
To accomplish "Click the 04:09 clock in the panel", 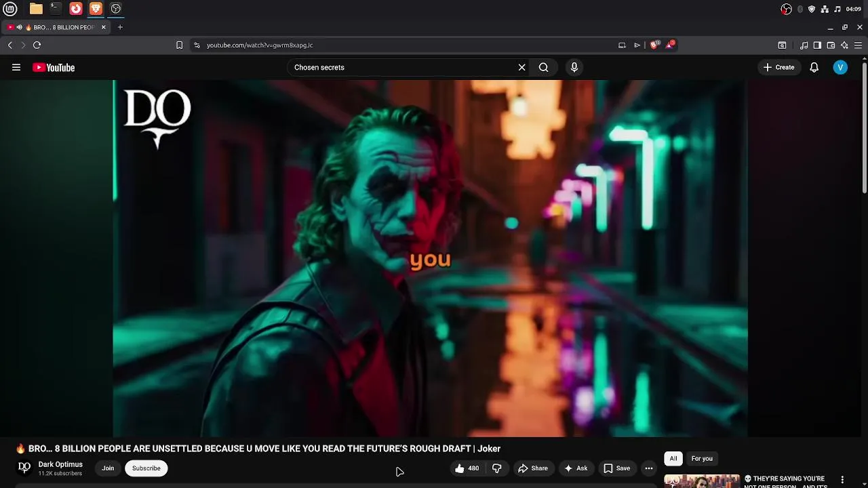I will (x=854, y=9).
